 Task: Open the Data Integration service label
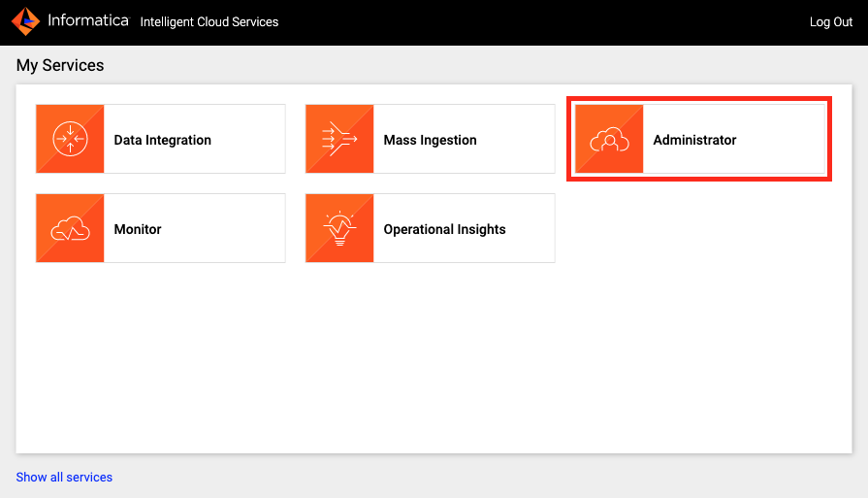click(x=162, y=140)
